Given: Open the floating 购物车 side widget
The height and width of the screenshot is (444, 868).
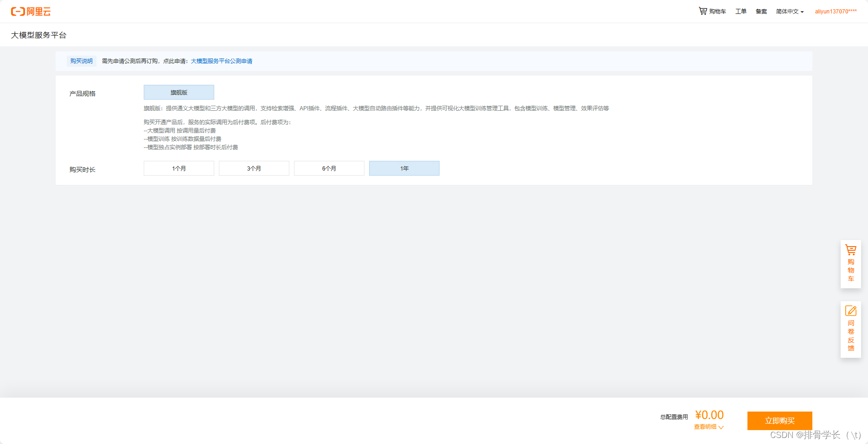Looking at the screenshot, I should click(851, 264).
